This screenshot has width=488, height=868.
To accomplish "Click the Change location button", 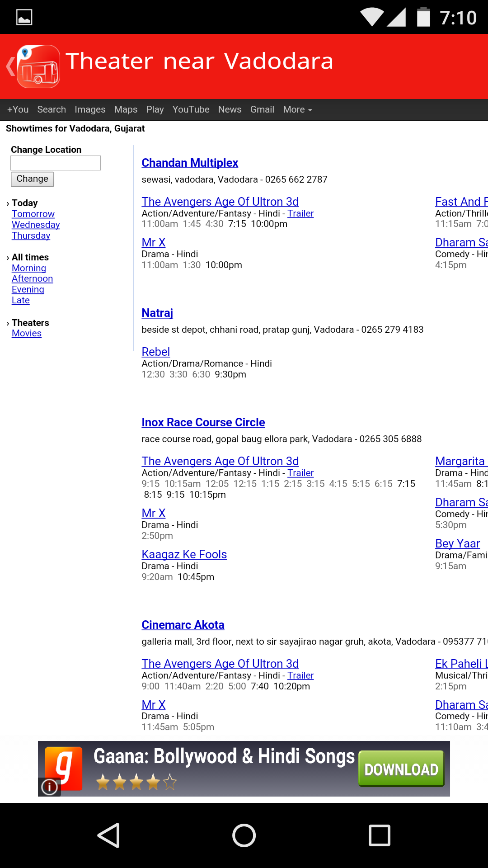I will 33,179.
